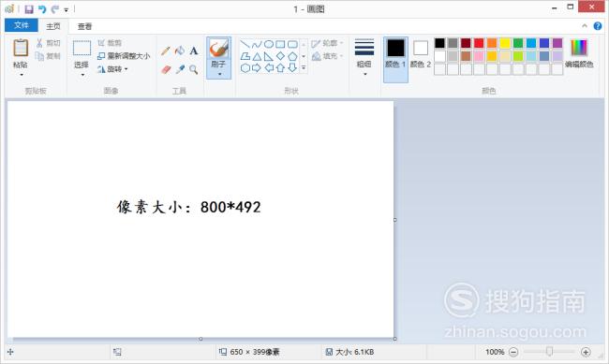This screenshot has width=609, height=364.
Task: Click the rectangular Select tool icon
Action: point(82,48)
